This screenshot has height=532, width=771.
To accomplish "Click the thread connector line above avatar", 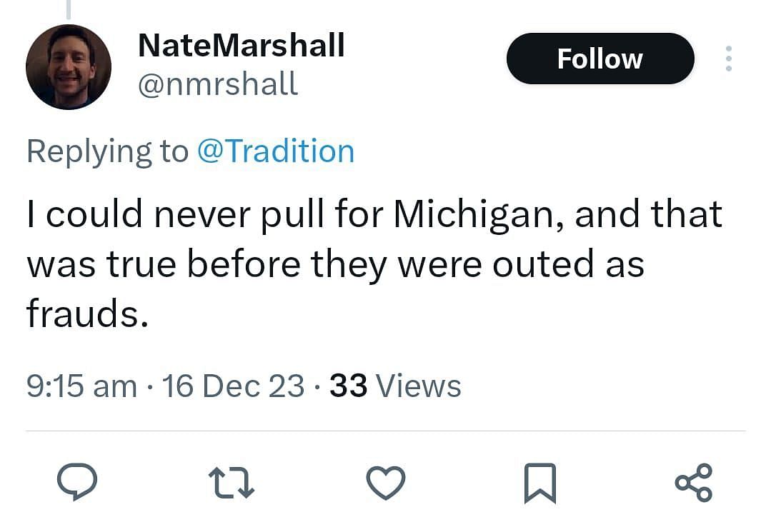I will pyautogui.click(x=69, y=9).
